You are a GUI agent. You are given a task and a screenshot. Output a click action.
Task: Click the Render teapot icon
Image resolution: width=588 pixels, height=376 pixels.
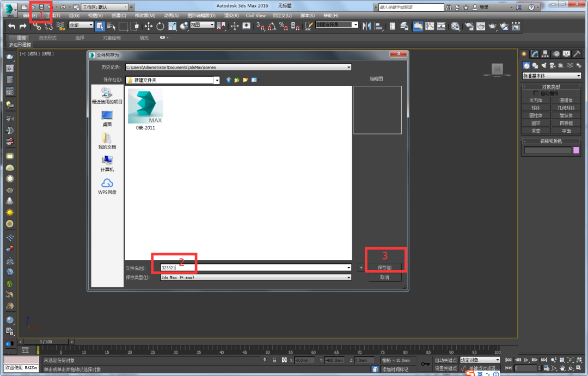click(x=492, y=26)
